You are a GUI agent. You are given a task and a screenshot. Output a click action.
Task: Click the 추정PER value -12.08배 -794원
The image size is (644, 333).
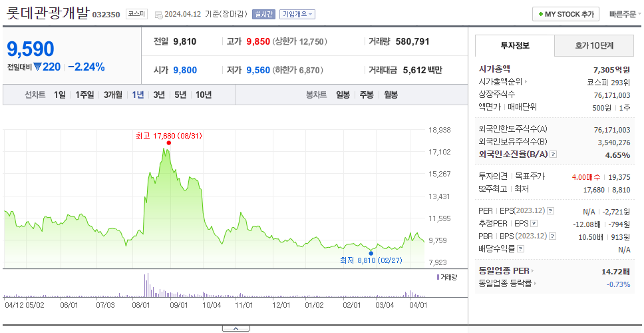pos(601,224)
